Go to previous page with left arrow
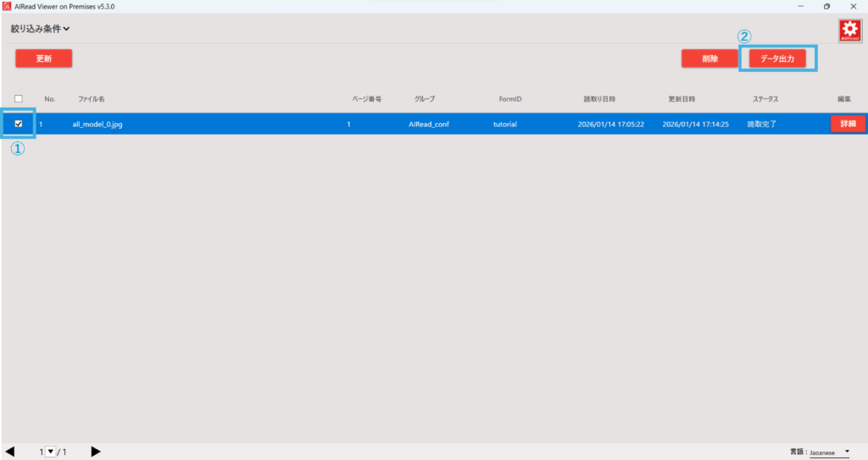 (9, 452)
